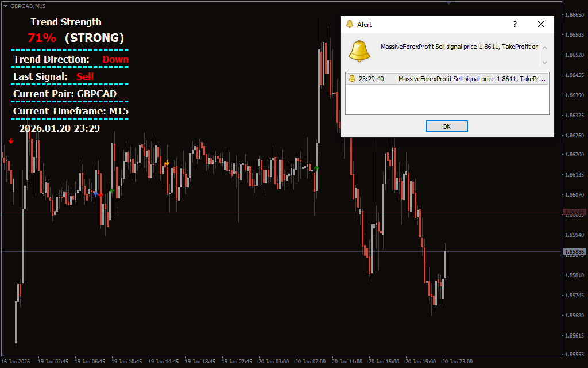Click the green up arrow near 20 Jan 07:00

316,168
